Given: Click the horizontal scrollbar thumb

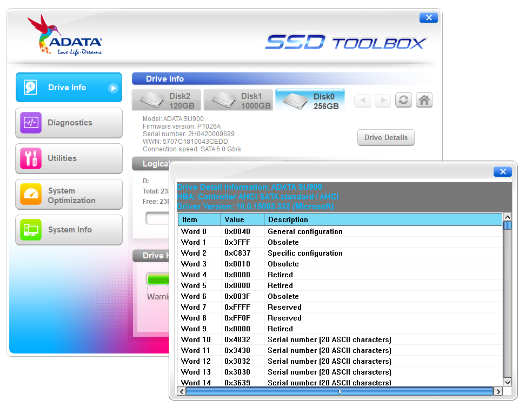Looking at the screenshot, I should pos(340,392).
